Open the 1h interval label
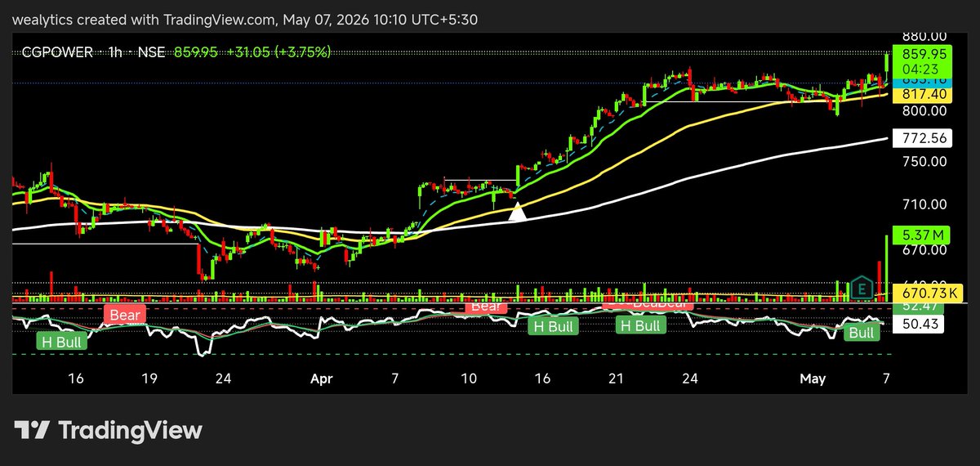Viewport: 980px width, 466px height. pos(114,52)
